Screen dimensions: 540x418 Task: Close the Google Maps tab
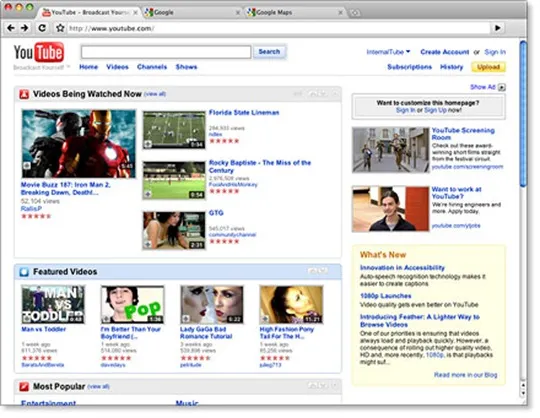341,13
